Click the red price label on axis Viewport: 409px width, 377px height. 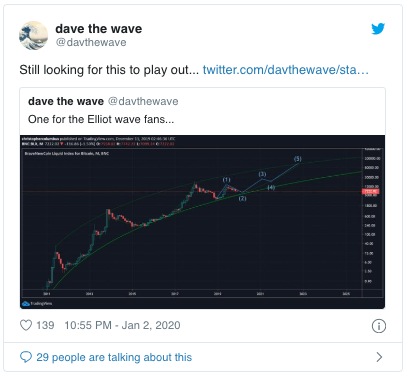(371, 191)
